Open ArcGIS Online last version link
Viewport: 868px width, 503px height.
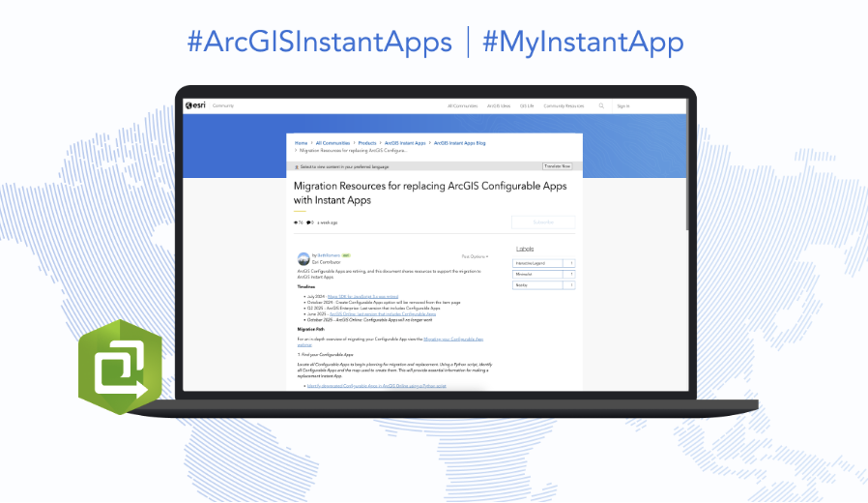pos(383,313)
